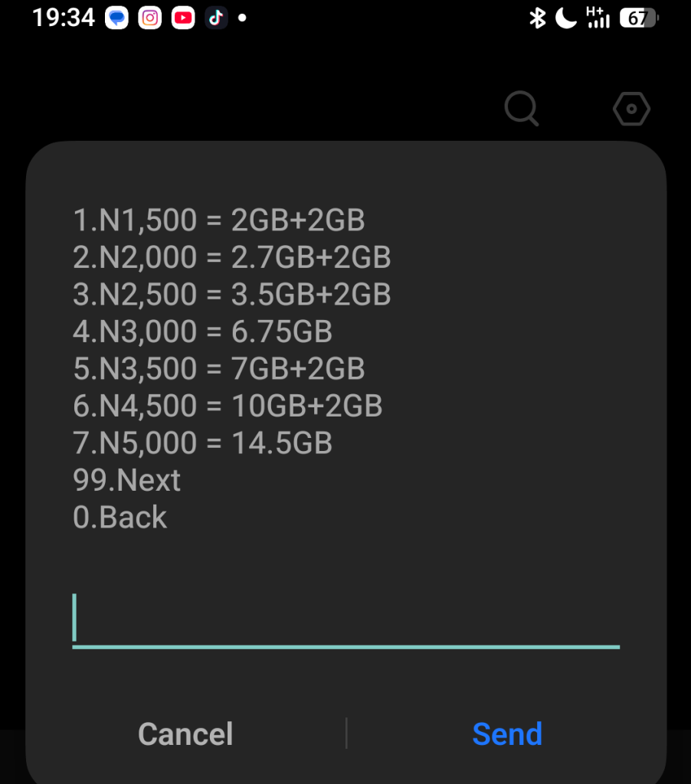Image resolution: width=691 pixels, height=784 pixels.
Task: Tap the search magnifier icon
Action: 522,109
